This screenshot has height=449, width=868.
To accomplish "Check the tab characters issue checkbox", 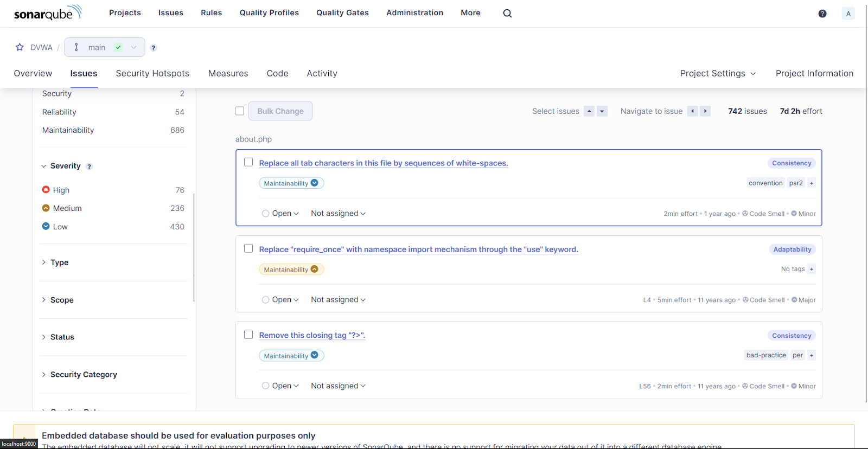I will (248, 162).
